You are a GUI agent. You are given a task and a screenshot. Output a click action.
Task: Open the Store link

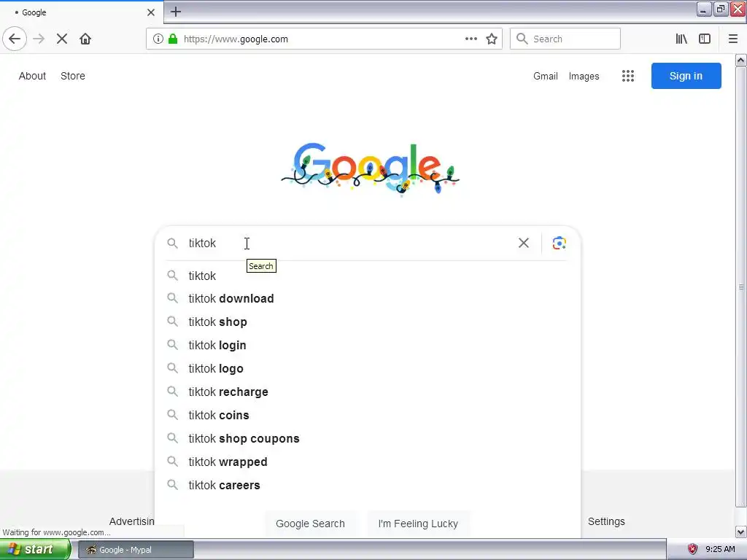tap(73, 76)
